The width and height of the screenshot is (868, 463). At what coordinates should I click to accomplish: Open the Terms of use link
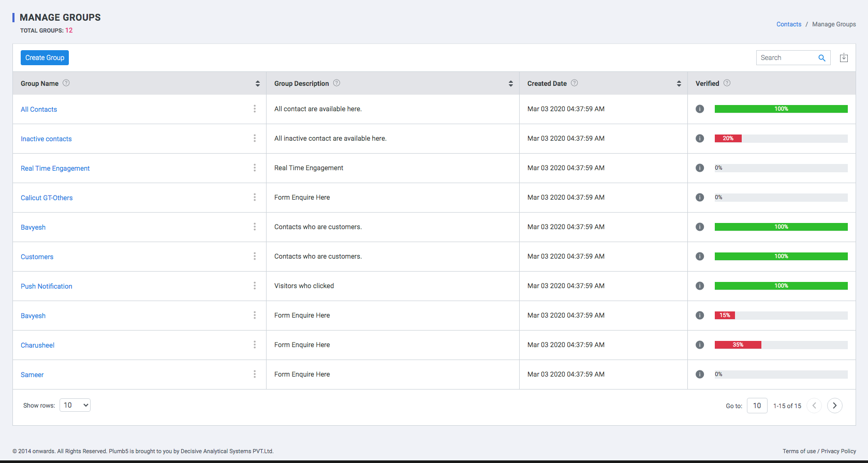799,451
